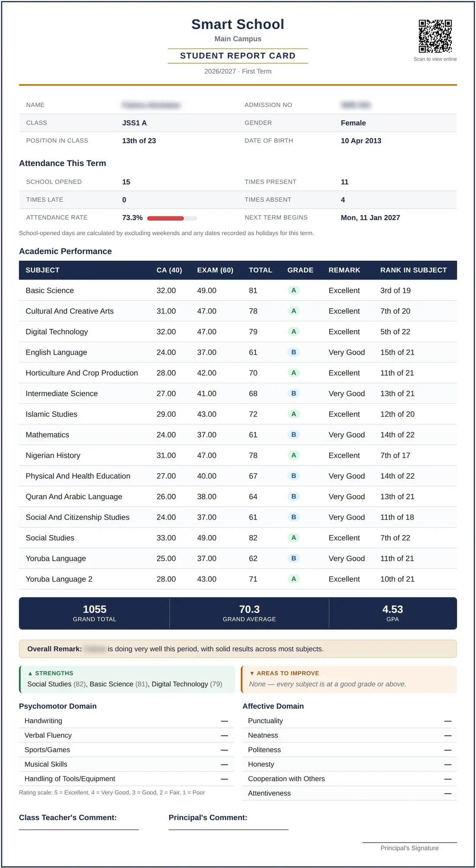Click the Basic Science grade A badge
Viewport: 476px width, 868px height.
click(294, 290)
